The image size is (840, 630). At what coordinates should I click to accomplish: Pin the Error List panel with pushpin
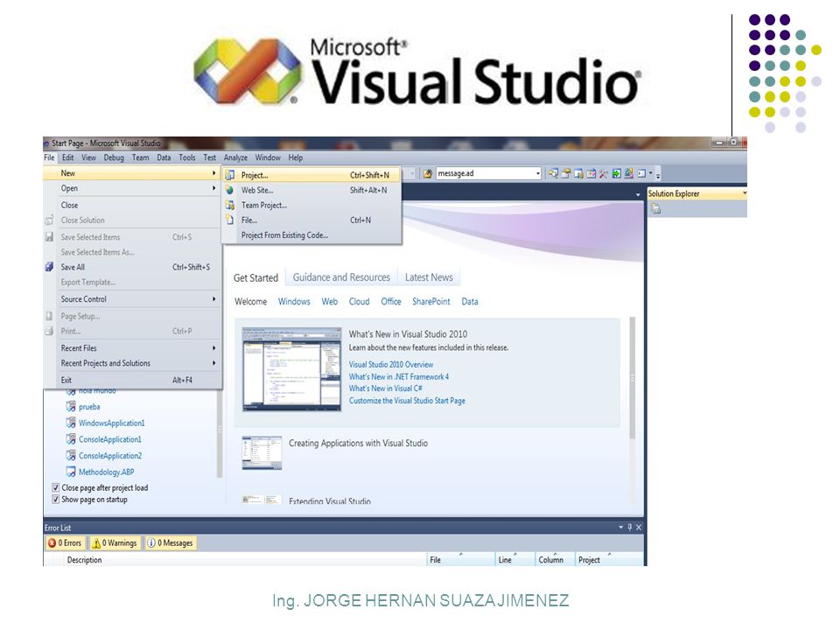pyautogui.click(x=630, y=527)
